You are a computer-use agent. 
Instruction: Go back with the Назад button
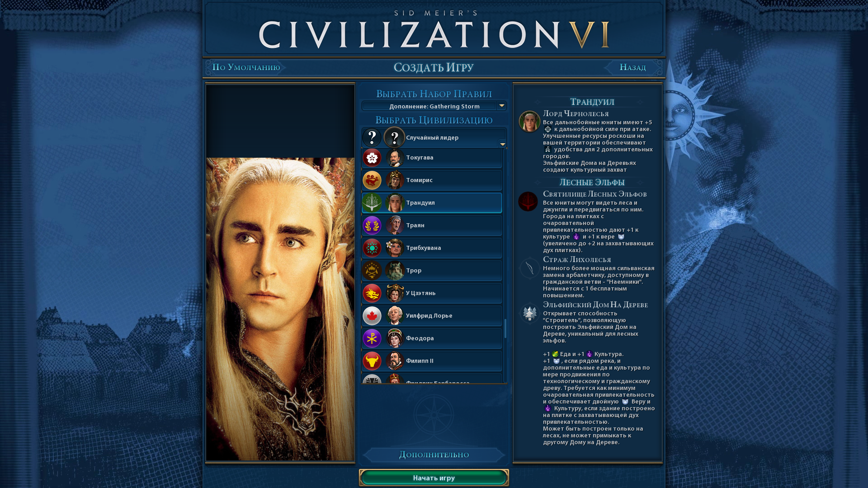coord(632,67)
